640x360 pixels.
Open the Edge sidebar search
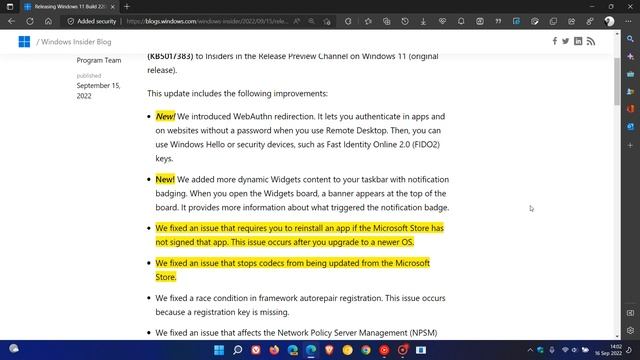click(631, 39)
